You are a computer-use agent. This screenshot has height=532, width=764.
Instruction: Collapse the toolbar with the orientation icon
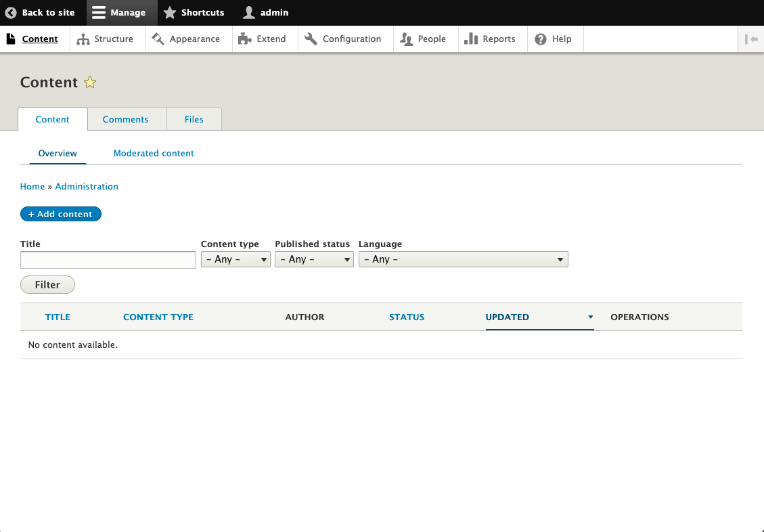pyautogui.click(x=751, y=39)
